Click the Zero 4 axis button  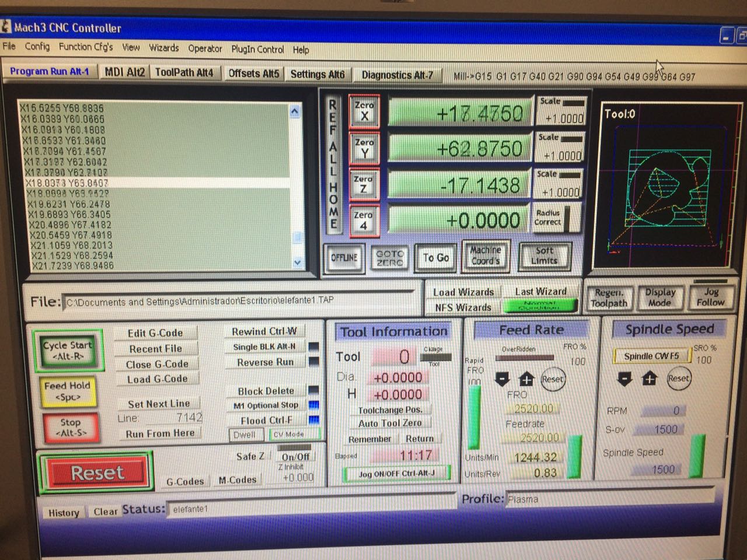tap(363, 220)
